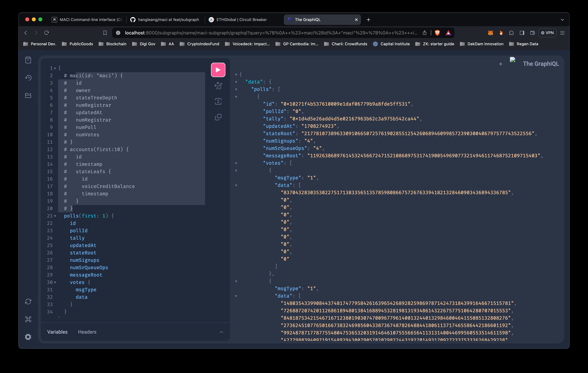Bookmark this page icon
The width and height of the screenshot is (588, 373).
click(x=105, y=33)
